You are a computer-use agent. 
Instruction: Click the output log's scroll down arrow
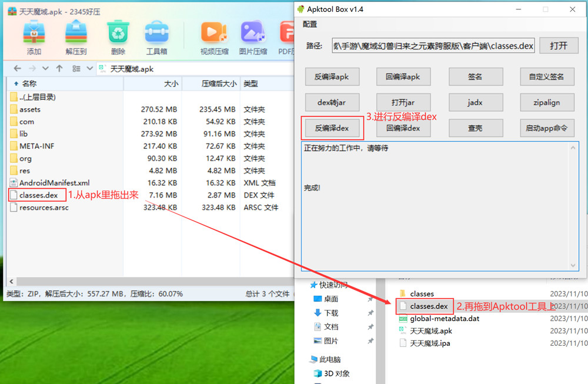point(573,265)
